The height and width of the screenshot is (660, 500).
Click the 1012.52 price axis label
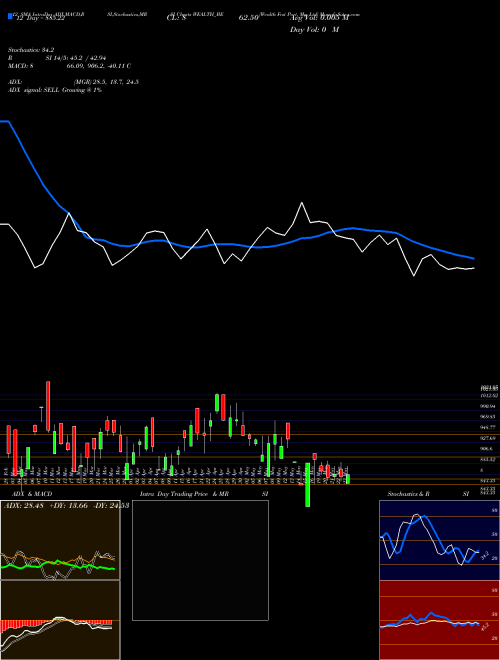tap(490, 395)
